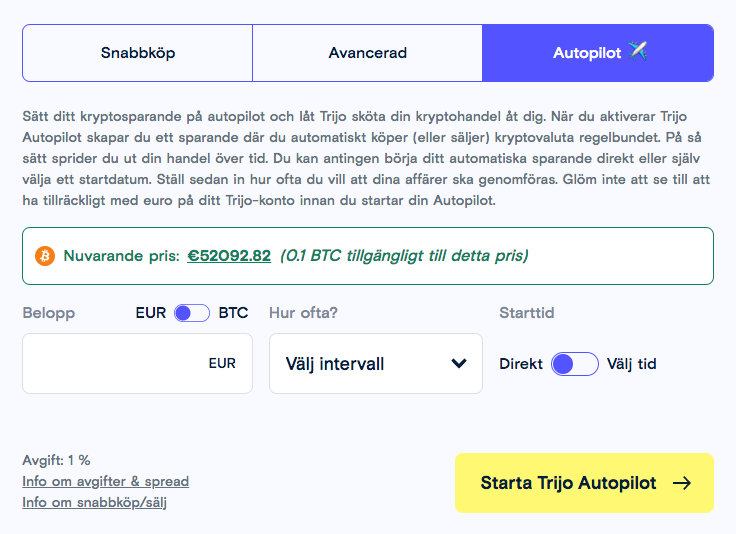
Task: Click the chevron arrow in interval dropdown
Action: coord(459,363)
